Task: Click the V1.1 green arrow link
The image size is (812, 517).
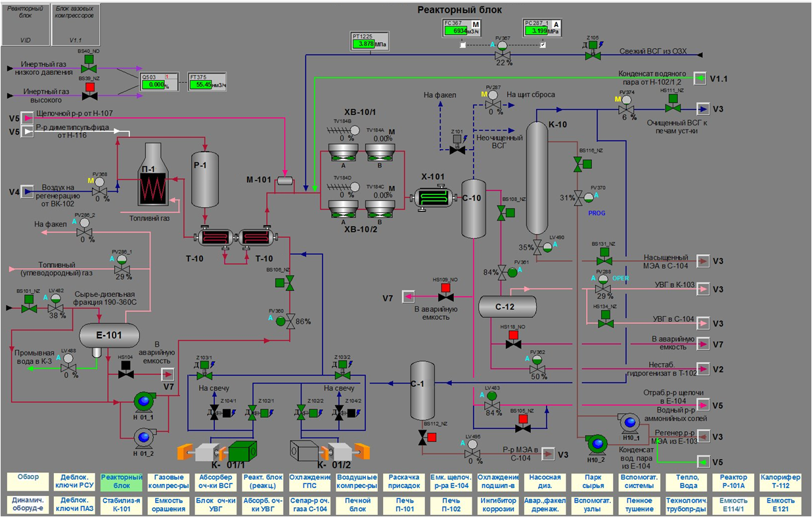Action: [x=701, y=78]
